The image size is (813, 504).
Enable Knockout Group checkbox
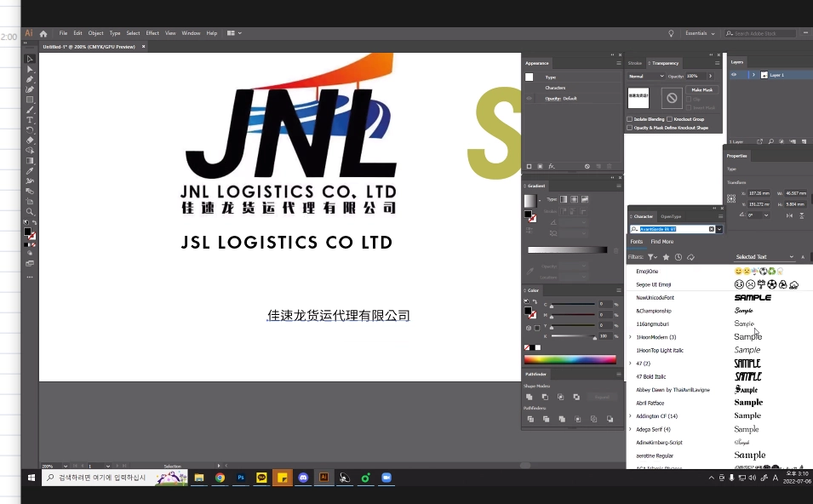point(669,119)
